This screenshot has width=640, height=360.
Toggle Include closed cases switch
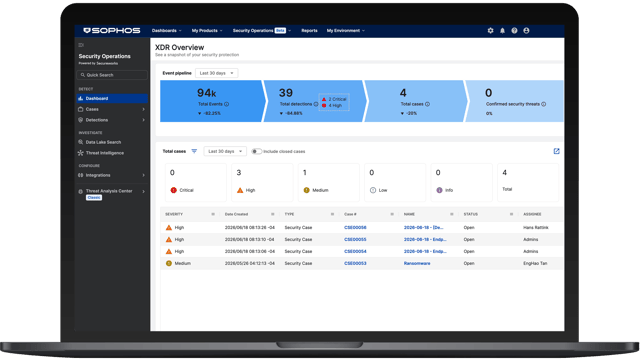(x=256, y=151)
